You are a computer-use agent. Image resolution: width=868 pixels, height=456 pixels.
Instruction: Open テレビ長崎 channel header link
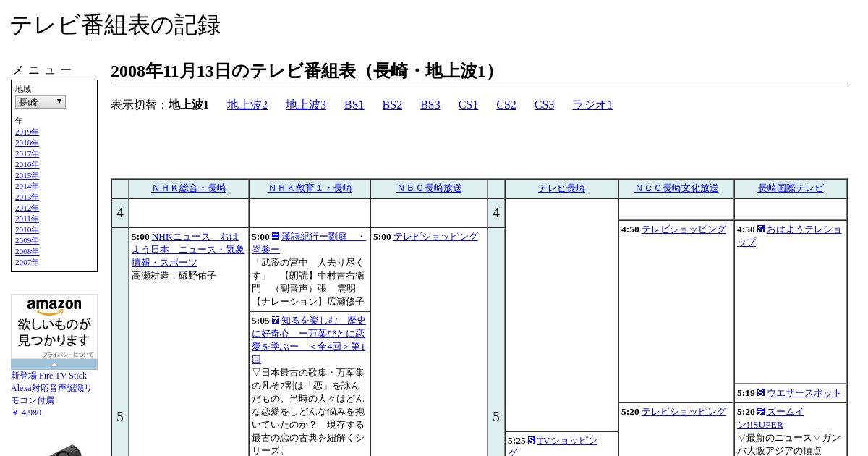coord(561,188)
